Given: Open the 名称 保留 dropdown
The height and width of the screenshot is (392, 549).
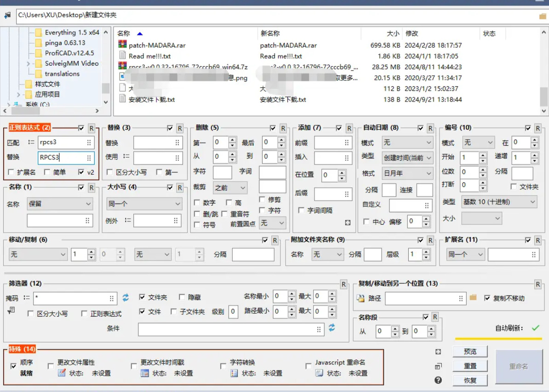Looking at the screenshot, I should [60, 204].
